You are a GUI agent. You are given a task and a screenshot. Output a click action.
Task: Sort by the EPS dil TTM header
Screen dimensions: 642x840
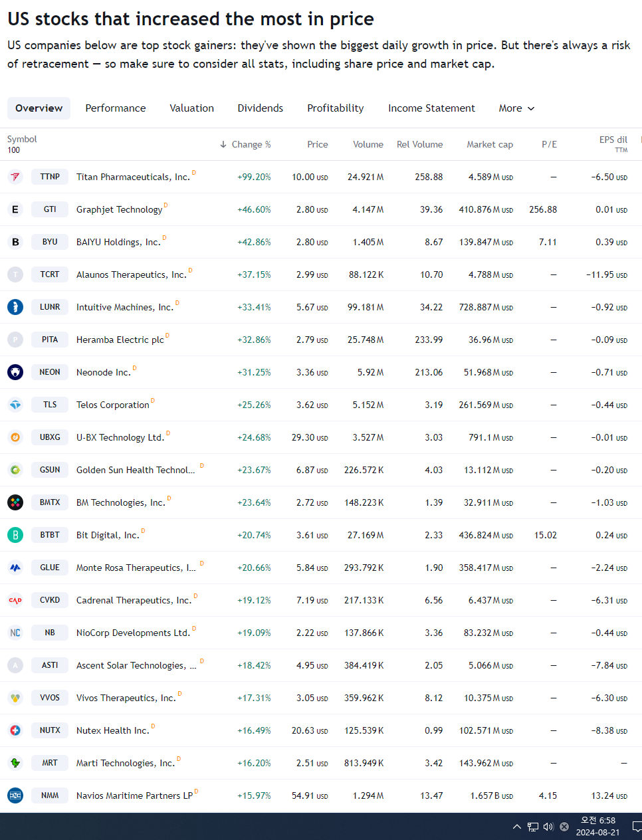(613, 144)
